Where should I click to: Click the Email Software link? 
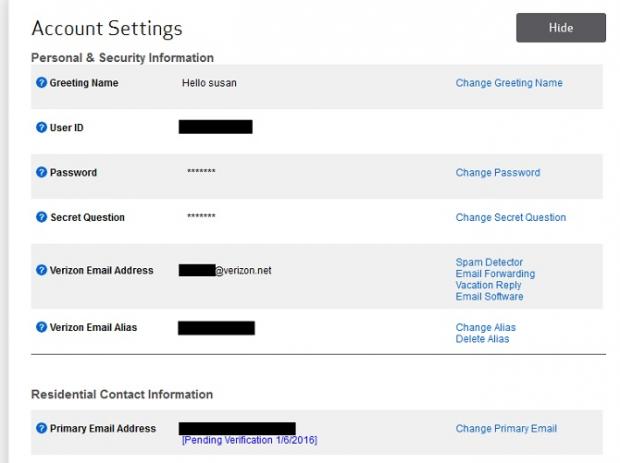[489, 296]
